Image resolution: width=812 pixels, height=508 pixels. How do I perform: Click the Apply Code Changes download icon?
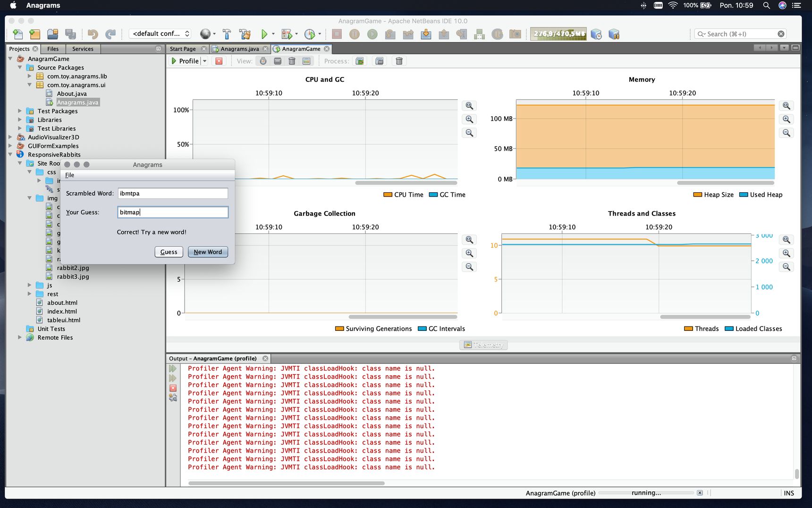pos(426,34)
